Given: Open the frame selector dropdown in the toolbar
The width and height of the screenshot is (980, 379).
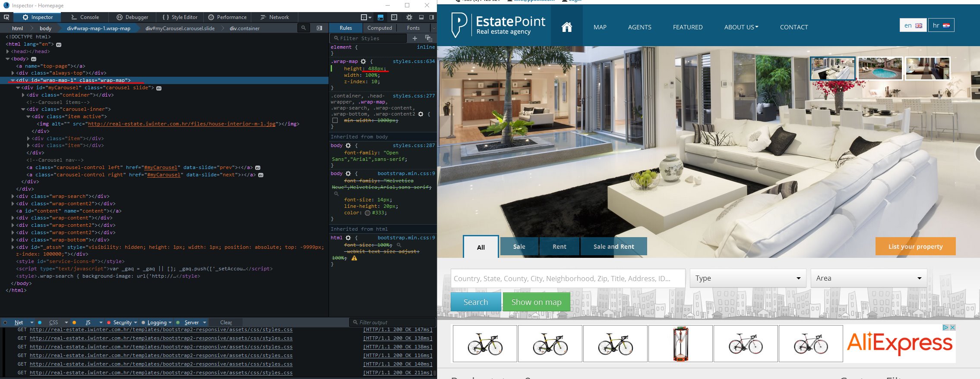Looking at the screenshot, I should (x=366, y=17).
